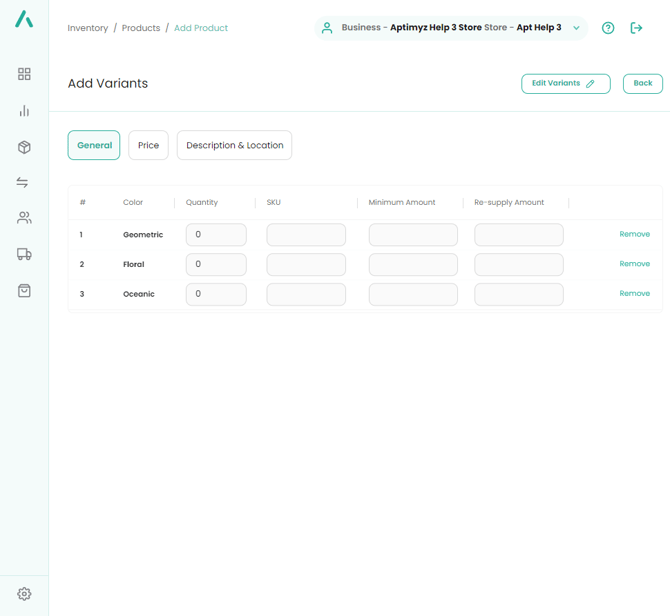The width and height of the screenshot is (670, 616).
Task: Expand the business store selector dropdown
Action: [x=576, y=28]
